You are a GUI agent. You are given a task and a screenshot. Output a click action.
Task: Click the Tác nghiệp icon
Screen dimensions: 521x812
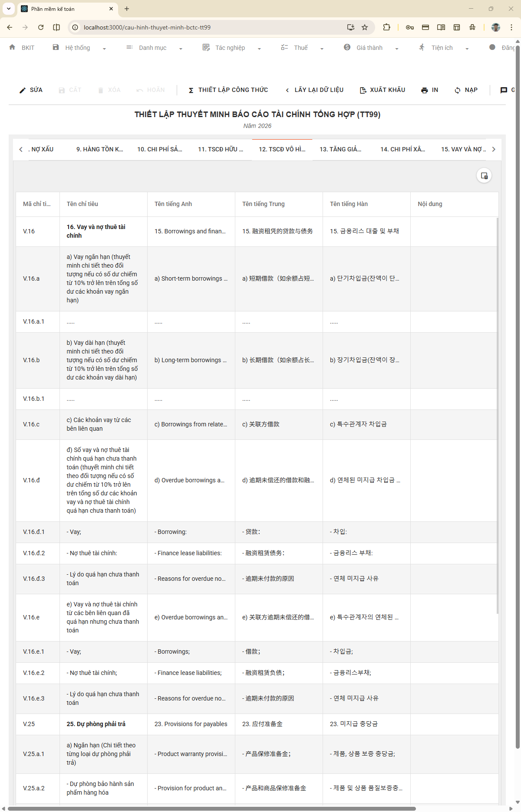click(206, 47)
